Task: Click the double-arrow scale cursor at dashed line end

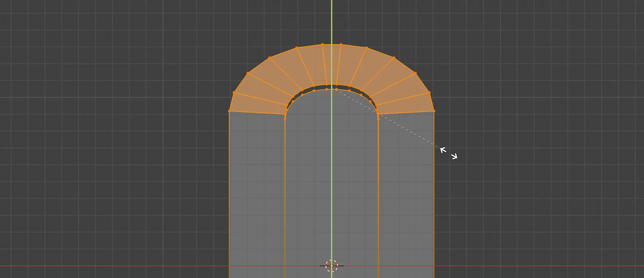Action: click(x=449, y=153)
